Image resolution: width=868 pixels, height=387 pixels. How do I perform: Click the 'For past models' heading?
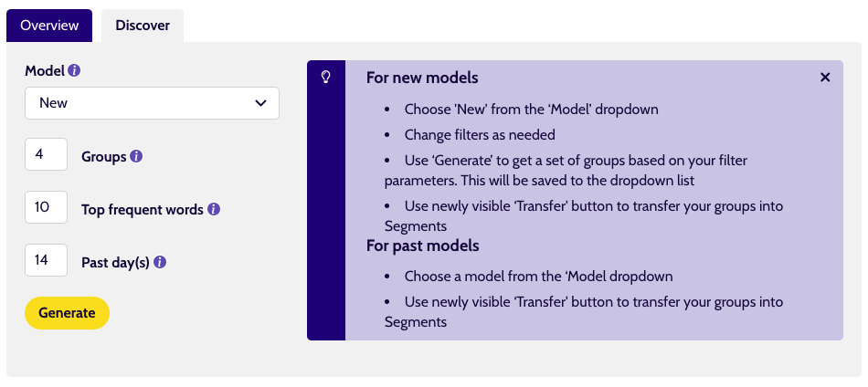click(423, 246)
